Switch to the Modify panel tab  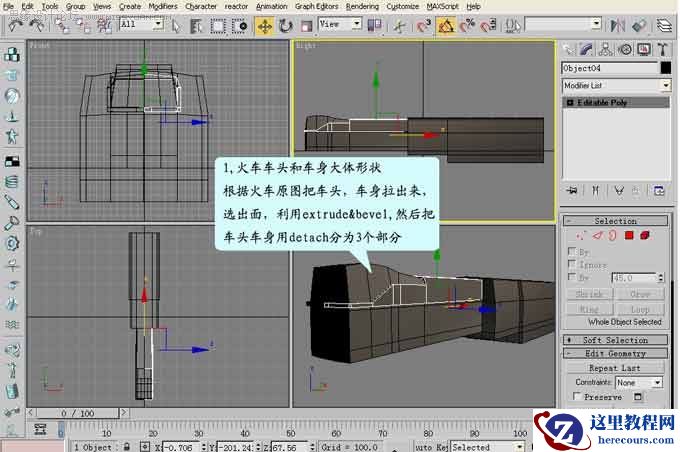point(586,49)
